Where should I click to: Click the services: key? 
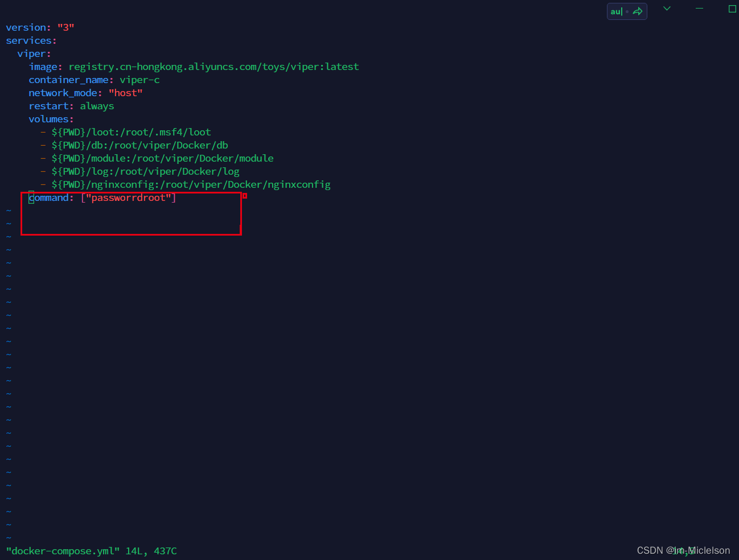coord(30,40)
